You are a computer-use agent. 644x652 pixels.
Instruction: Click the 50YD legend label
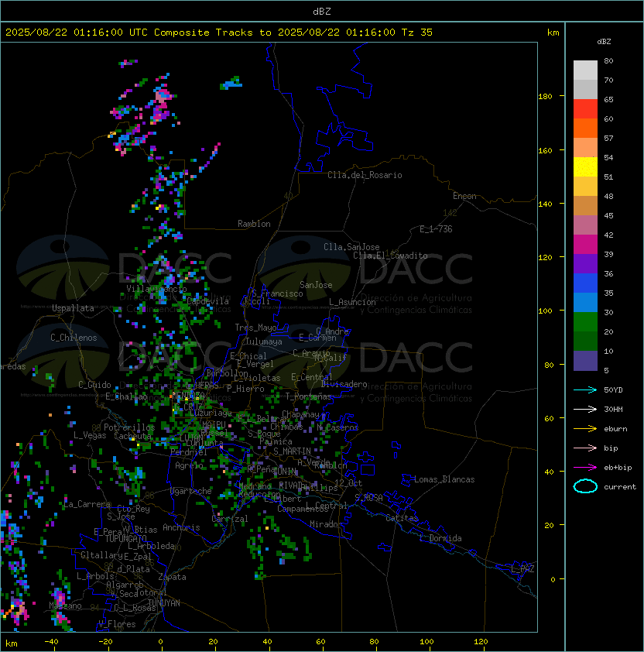point(613,390)
